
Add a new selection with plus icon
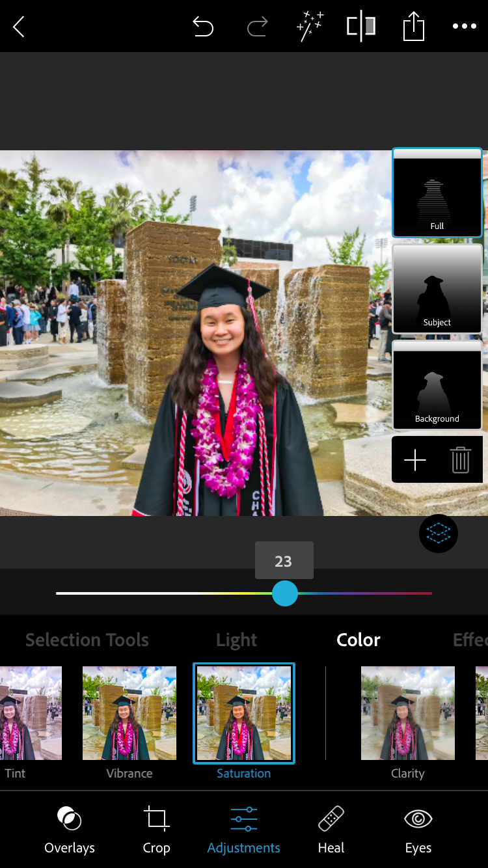(415, 460)
